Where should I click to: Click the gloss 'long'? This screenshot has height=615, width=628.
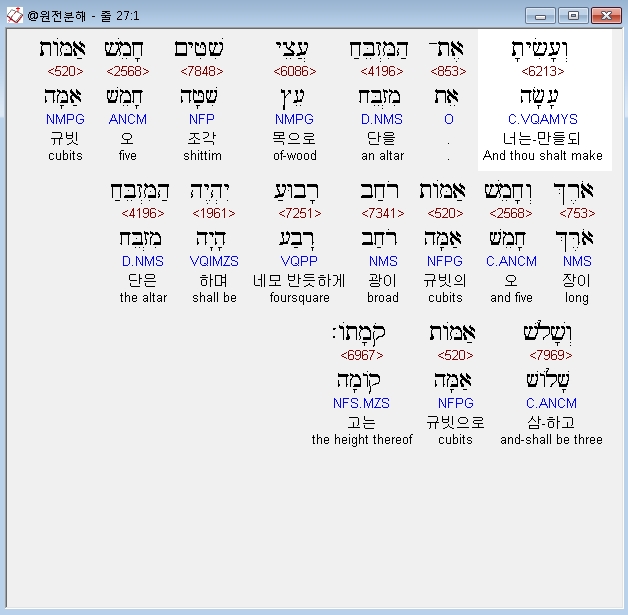(x=577, y=298)
